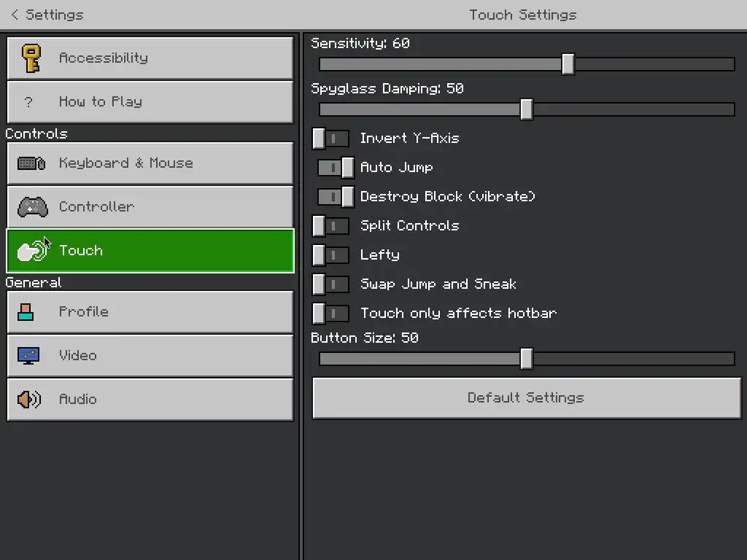Switch on Swap Jump and Sneak
Viewport: 747px width, 560px height.
point(330,284)
